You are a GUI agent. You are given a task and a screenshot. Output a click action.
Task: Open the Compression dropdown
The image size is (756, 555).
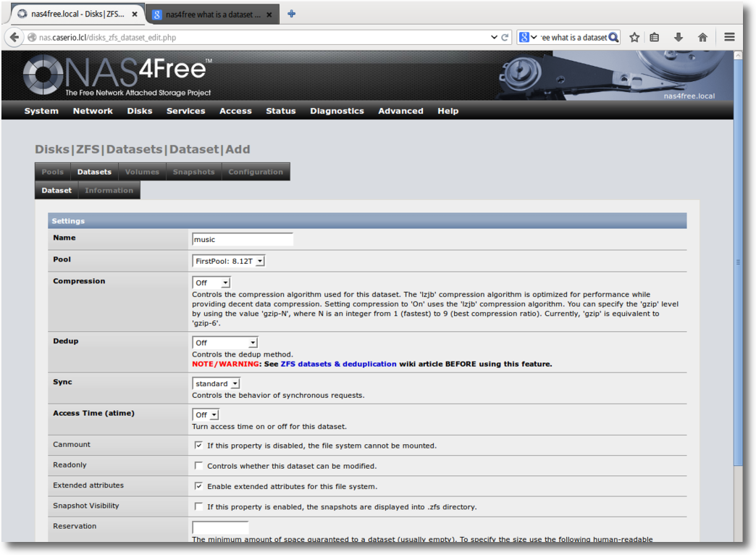[x=211, y=283]
